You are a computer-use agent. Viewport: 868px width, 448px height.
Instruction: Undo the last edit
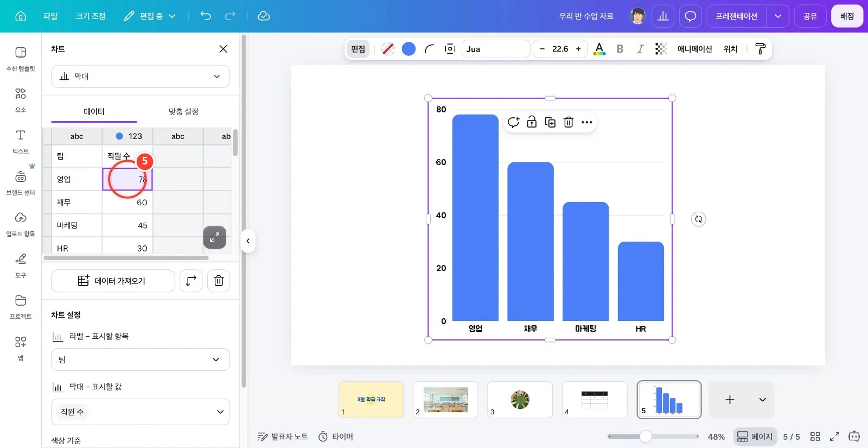pyautogui.click(x=206, y=16)
